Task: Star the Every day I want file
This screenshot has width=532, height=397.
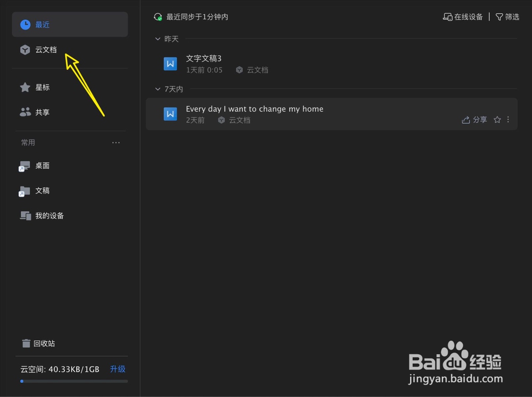Action: (x=497, y=120)
